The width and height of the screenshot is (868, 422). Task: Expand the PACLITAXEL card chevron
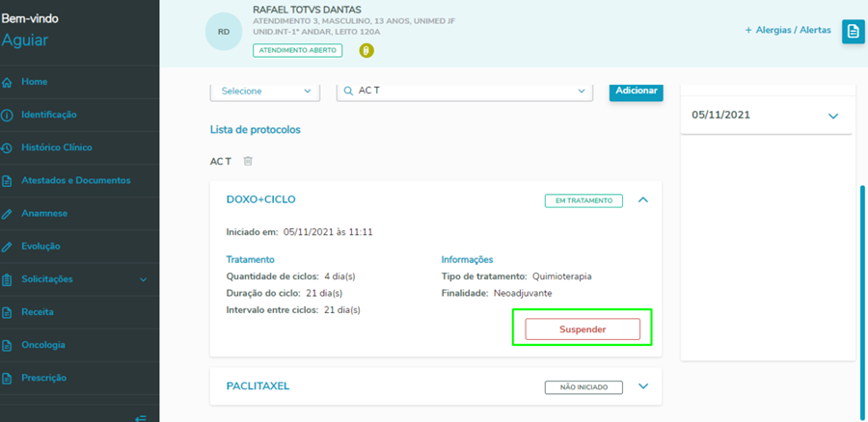coord(642,386)
